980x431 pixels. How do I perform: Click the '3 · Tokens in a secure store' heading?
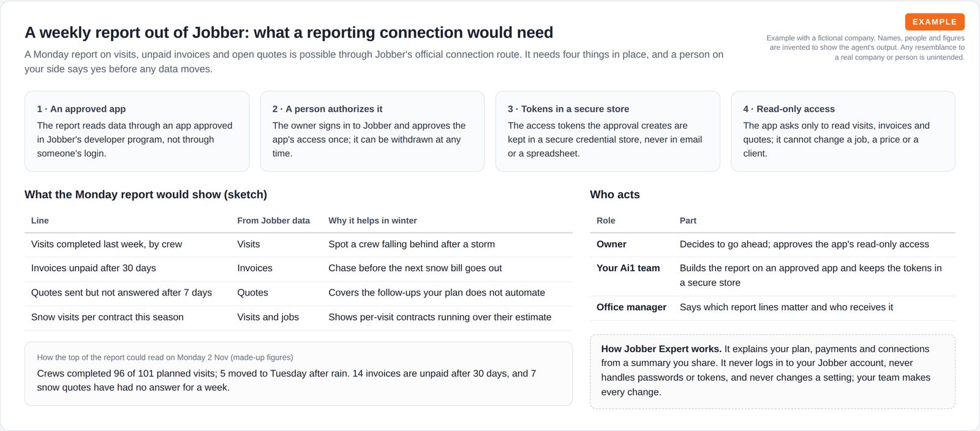[568, 109]
